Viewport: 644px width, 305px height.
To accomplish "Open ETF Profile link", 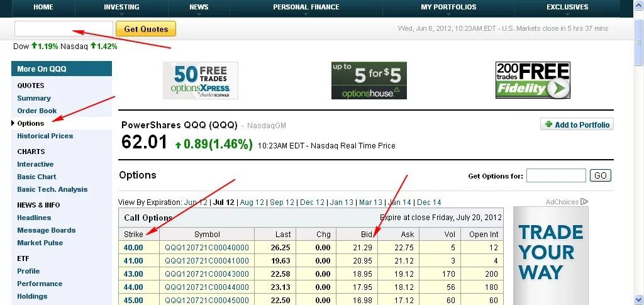I will (x=28, y=271).
